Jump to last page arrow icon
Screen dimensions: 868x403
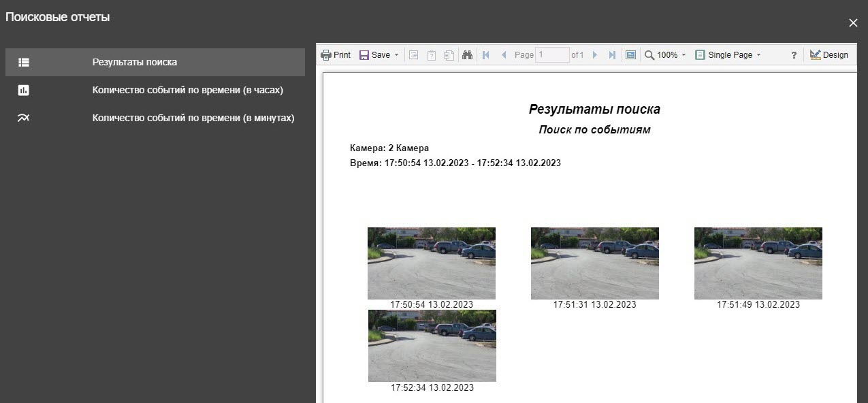612,55
